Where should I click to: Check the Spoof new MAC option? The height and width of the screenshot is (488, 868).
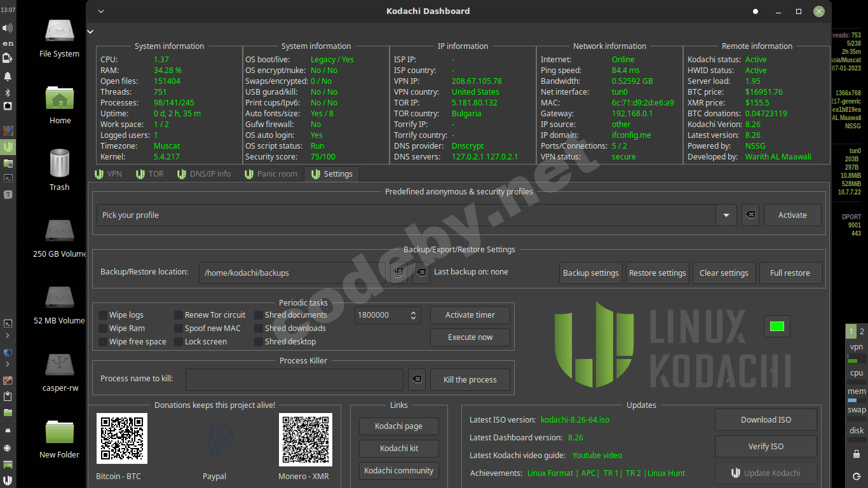pyautogui.click(x=179, y=328)
